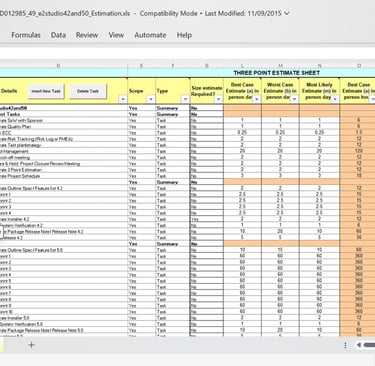Select the 0.25 best case value in ECC row
The width and height of the screenshot is (375, 366).
[242, 133]
